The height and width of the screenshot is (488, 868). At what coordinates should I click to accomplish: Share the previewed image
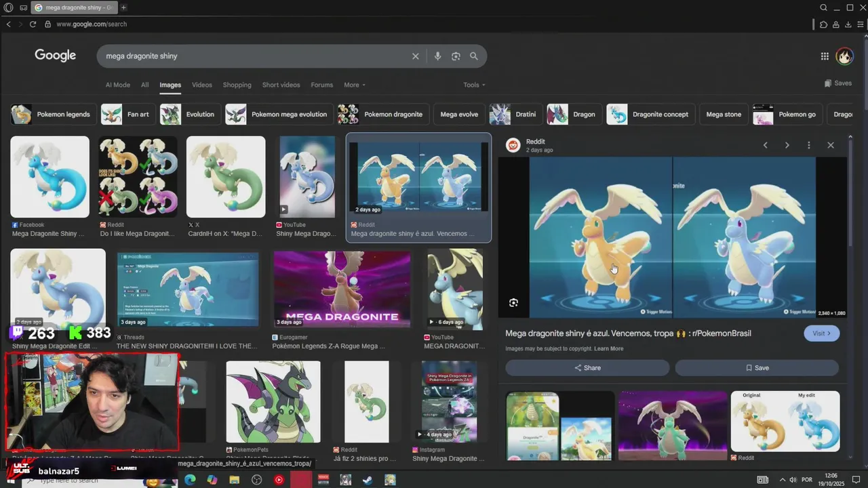coord(587,368)
